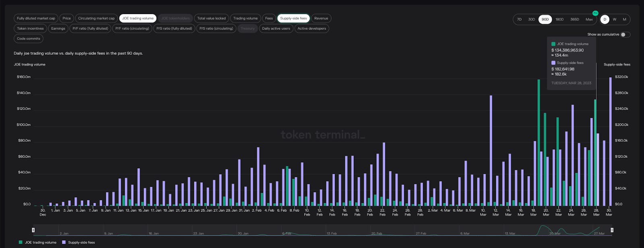644x248 pixels.
Task: Select Token incentives metric
Action: pyautogui.click(x=30, y=29)
